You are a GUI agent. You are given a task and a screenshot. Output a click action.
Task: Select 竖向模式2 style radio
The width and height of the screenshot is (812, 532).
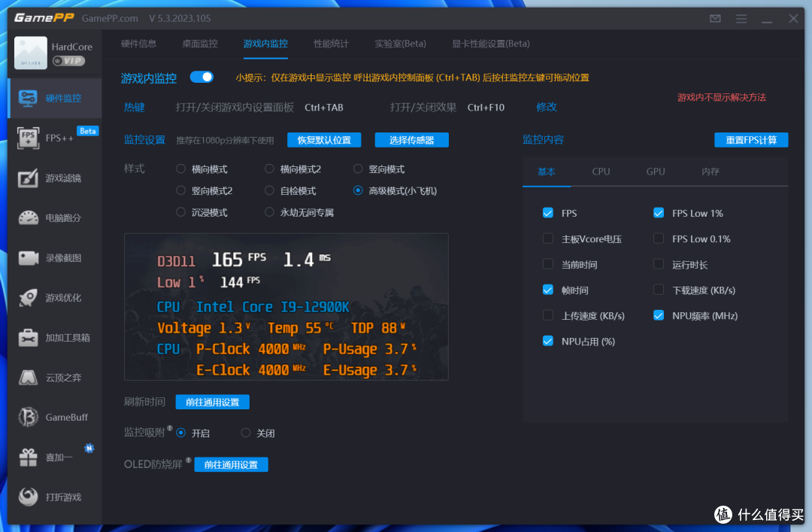(x=180, y=190)
